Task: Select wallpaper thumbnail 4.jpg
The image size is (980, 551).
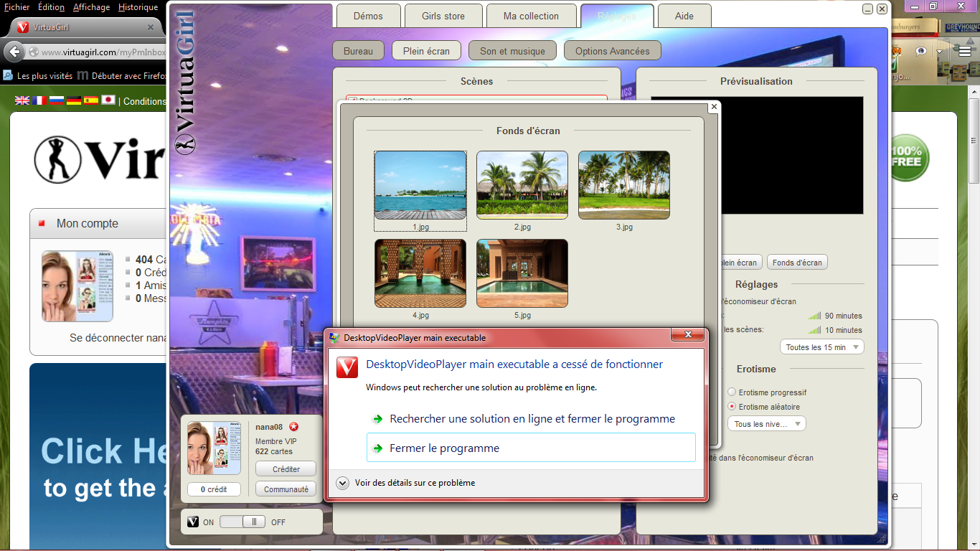Action: click(420, 273)
